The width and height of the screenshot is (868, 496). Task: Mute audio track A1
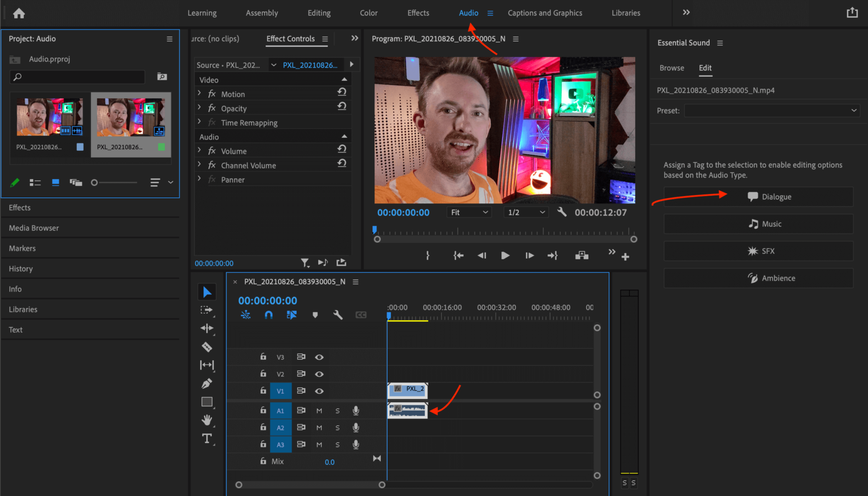319,411
